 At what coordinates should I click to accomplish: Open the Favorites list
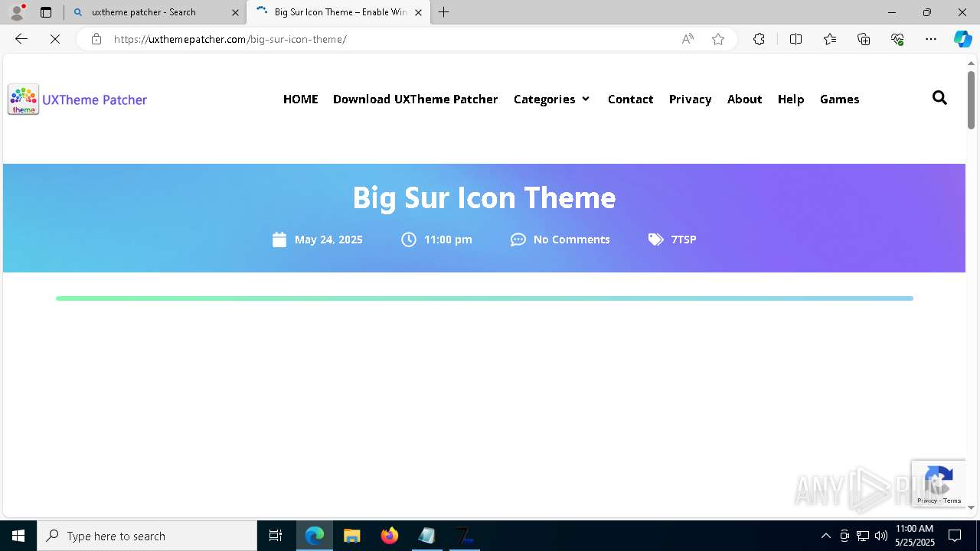coord(830,39)
